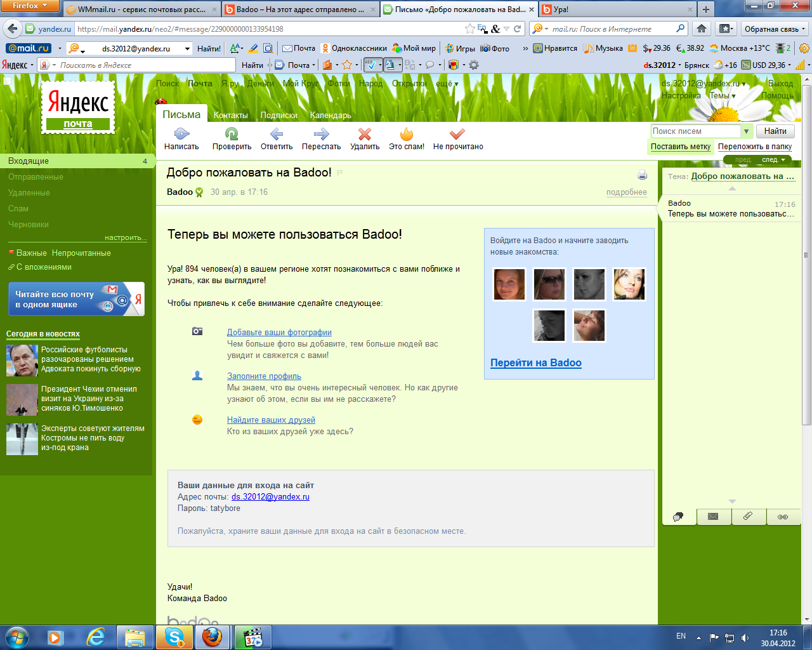Click the first Badoo profile photo thumbnail

[509, 284]
